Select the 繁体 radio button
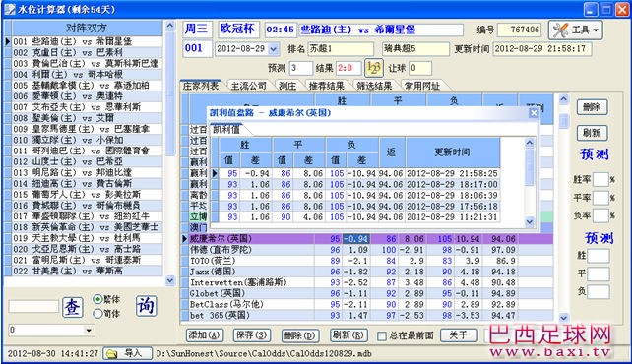The height and width of the screenshot is (364, 632). [x=97, y=299]
